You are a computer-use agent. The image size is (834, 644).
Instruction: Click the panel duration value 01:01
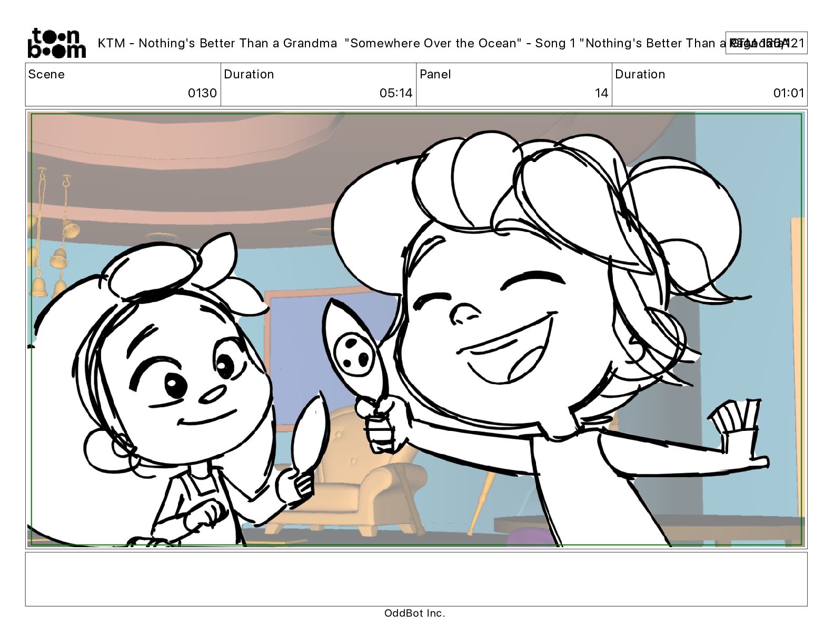coord(789,93)
